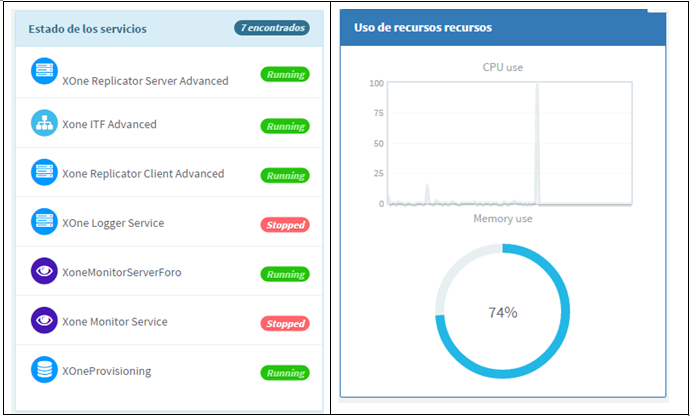Click the tall CPU usage spike
The width and height of the screenshot is (690, 416).
537,143
